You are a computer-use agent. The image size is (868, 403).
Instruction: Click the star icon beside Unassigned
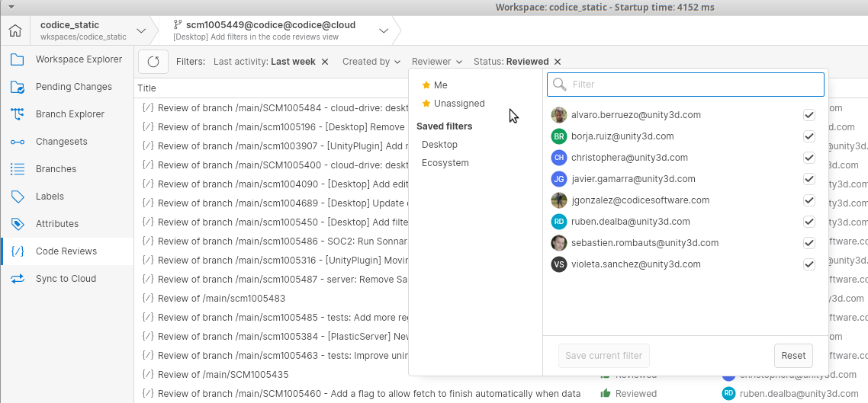(426, 104)
